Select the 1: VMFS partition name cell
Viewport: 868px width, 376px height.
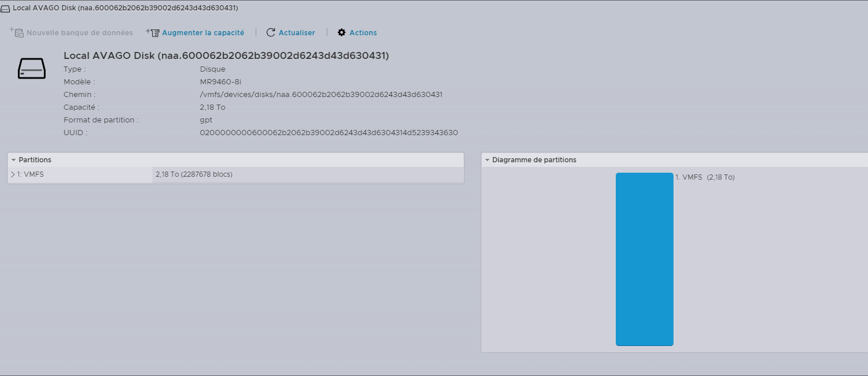(30, 174)
